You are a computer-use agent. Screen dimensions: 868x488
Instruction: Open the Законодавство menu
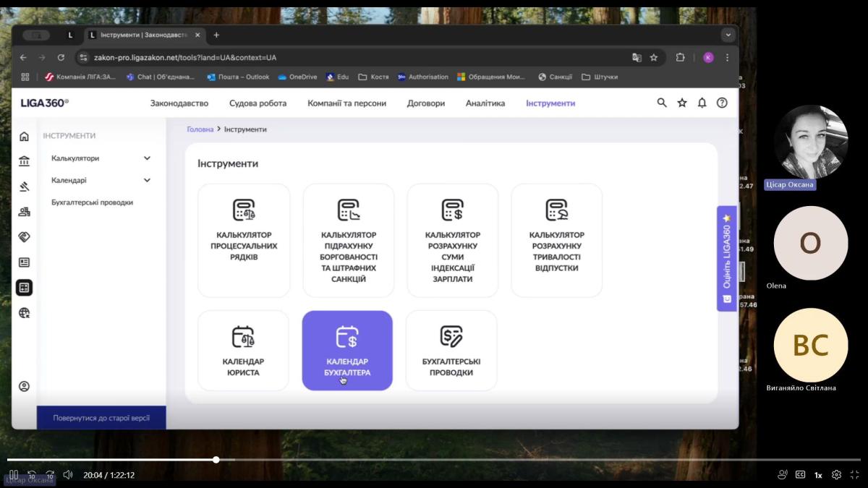[x=179, y=103]
